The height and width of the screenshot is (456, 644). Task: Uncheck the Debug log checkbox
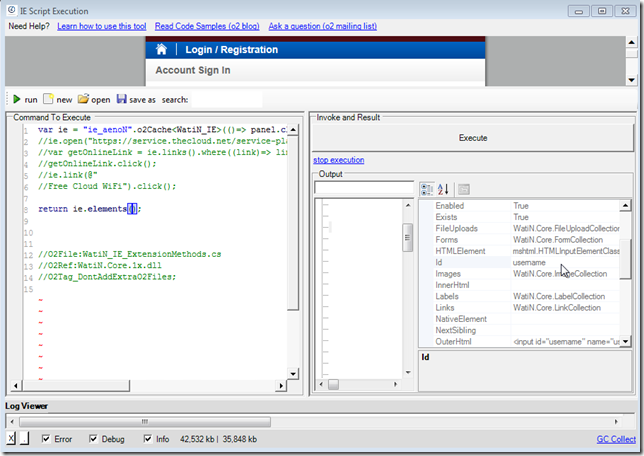[x=94, y=438]
